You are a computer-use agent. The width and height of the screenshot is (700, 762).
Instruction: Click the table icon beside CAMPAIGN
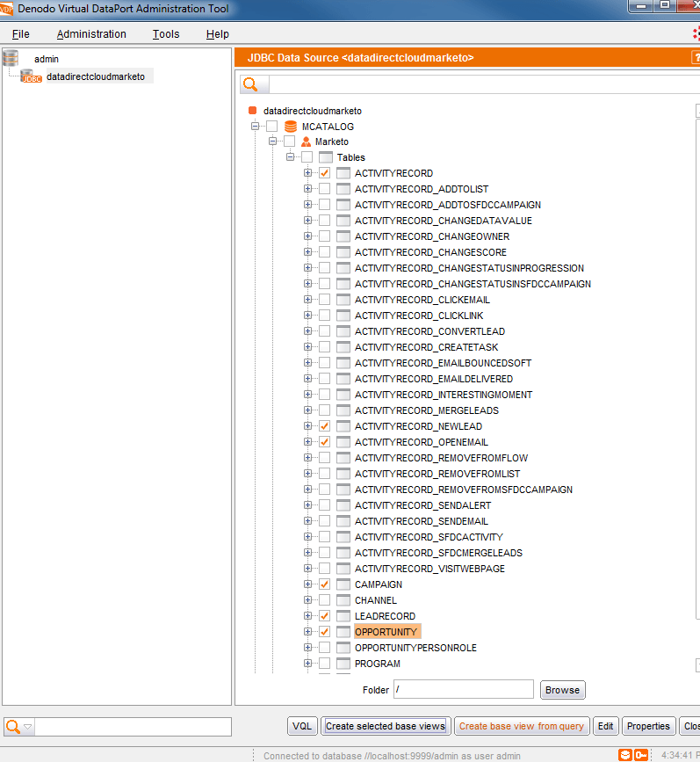click(343, 585)
